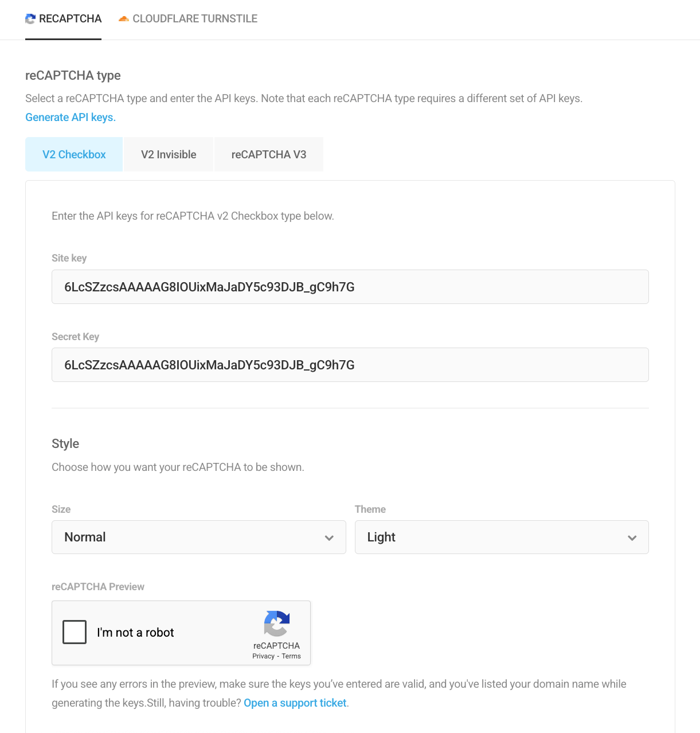This screenshot has height=733, width=700.
Task: Open the Generate API keys link
Action: (70, 117)
